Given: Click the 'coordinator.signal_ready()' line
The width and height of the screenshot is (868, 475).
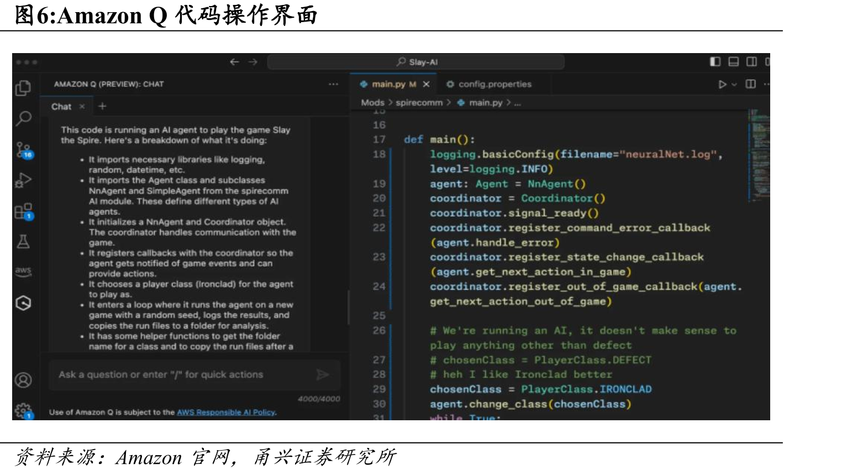Looking at the screenshot, I should point(514,213).
